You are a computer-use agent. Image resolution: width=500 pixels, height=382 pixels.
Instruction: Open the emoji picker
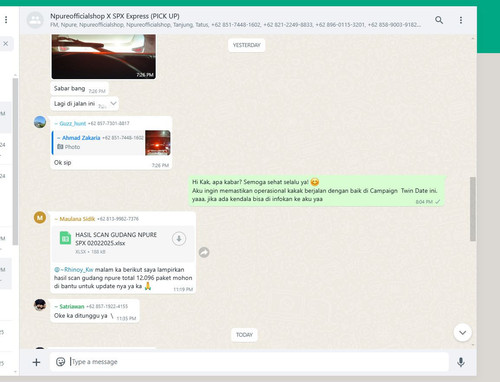[x=60, y=362]
